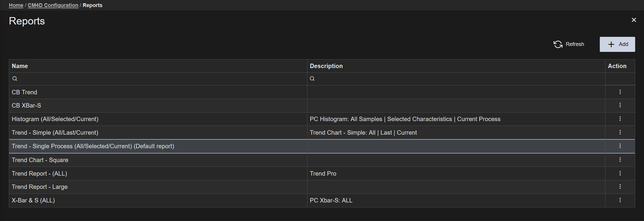Click the Add report button
The height and width of the screenshot is (221, 644).
click(x=617, y=44)
